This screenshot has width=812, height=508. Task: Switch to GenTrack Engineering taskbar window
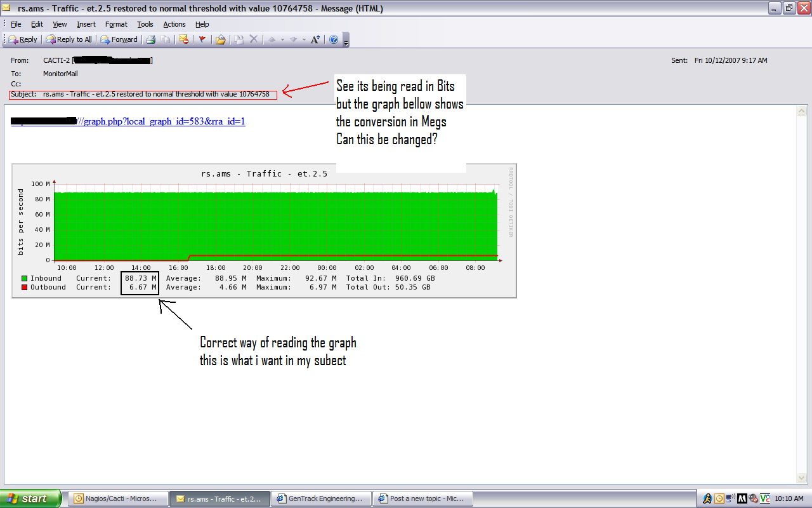(321, 498)
